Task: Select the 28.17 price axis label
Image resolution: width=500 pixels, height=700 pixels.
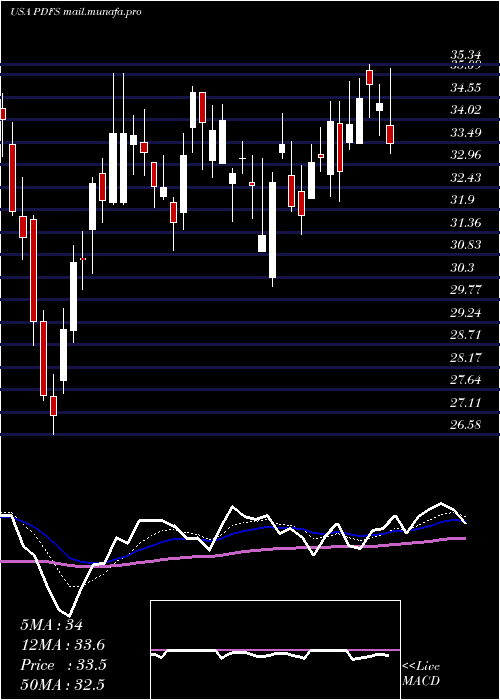Action: [x=466, y=357]
